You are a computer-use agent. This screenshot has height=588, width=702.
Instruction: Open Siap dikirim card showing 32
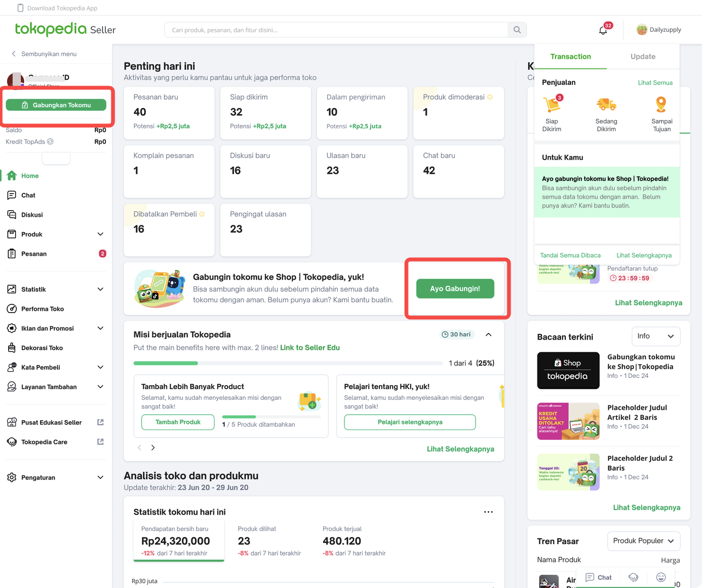pyautogui.click(x=265, y=113)
